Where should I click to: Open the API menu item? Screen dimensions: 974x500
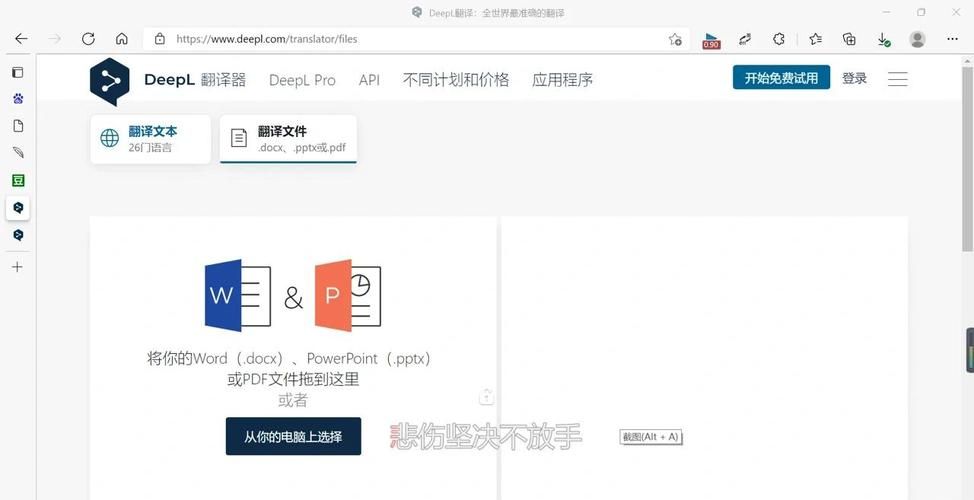tap(369, 80)
